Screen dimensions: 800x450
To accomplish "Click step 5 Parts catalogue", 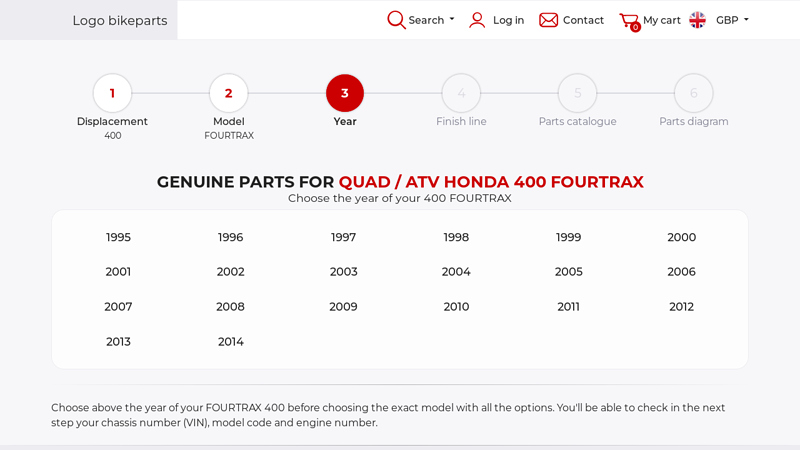I will click(x=578, y=93).
